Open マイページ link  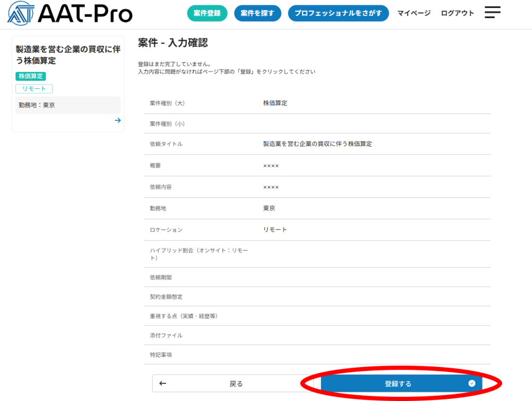pos(414,13)
